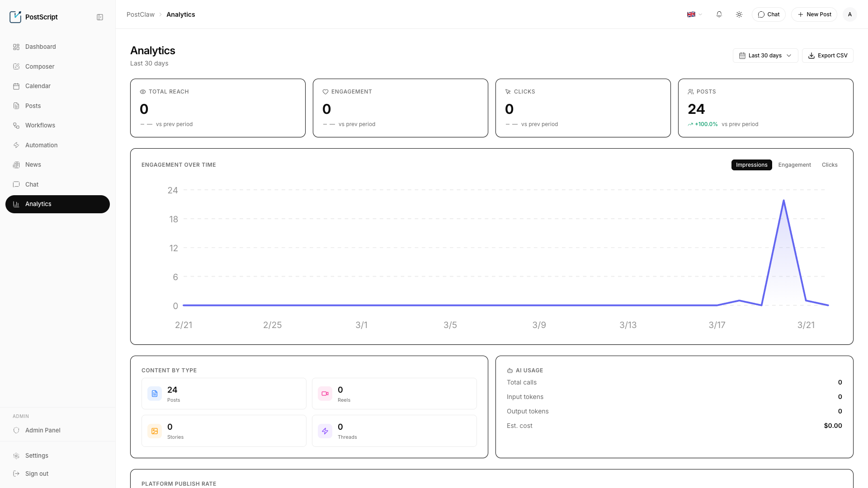Click the Clicks cursor icon
Screen dimensions: 868x488
[x=508, y=92]
